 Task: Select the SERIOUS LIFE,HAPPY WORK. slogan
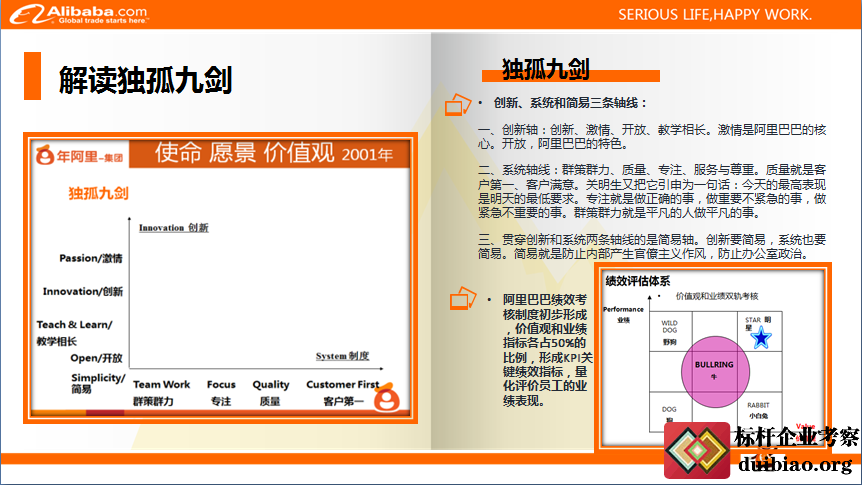tap(715, 14)
